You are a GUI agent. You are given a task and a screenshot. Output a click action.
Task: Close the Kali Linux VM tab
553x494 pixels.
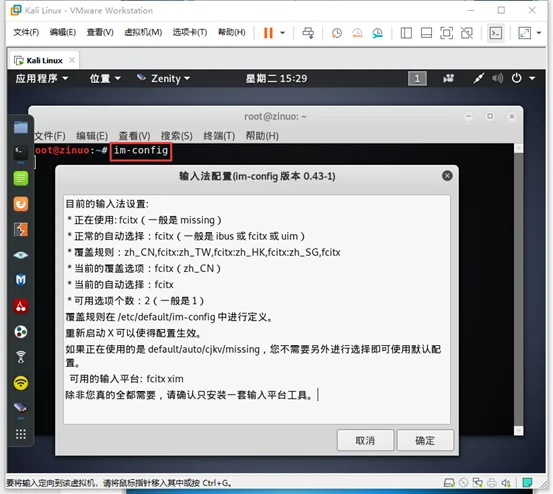click(72, 60)
